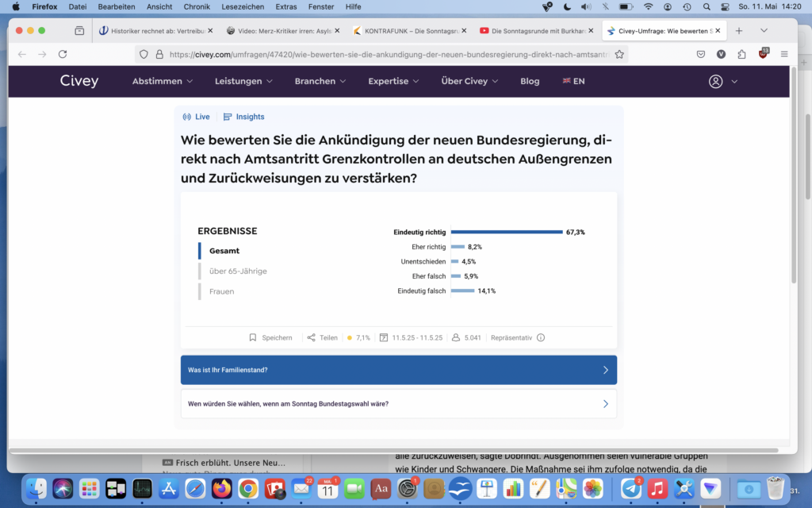Open the Repräsentativ info icon
Screen dimensions: 812x508
(541, 337)
